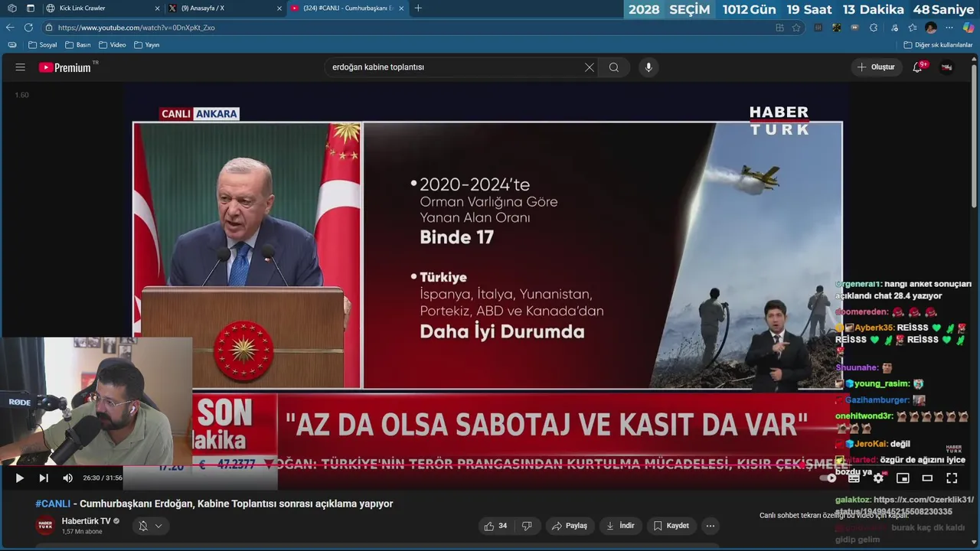The width and height of the screenshot is (980, 551).
Task: Click the browser address bar URL
Action: click(136, 28)
